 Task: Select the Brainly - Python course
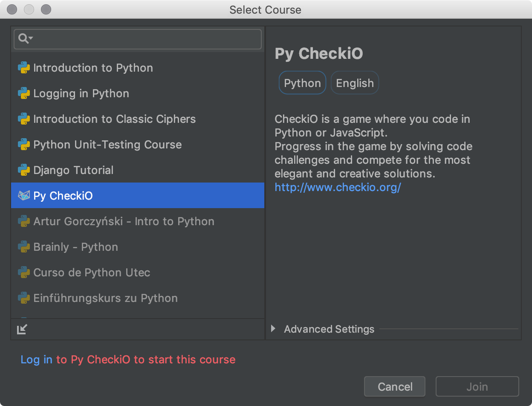pyautogui.click(x=138, y=247)
